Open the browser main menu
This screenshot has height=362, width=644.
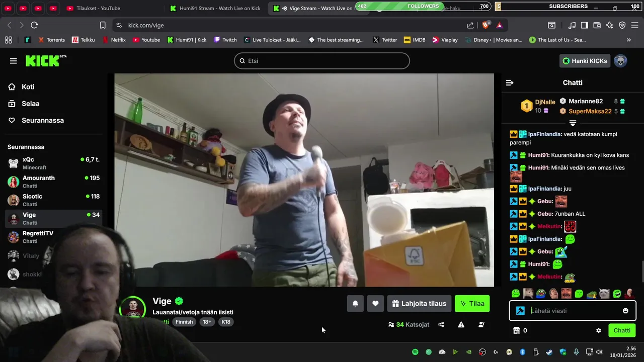click(x=635, y=25)
